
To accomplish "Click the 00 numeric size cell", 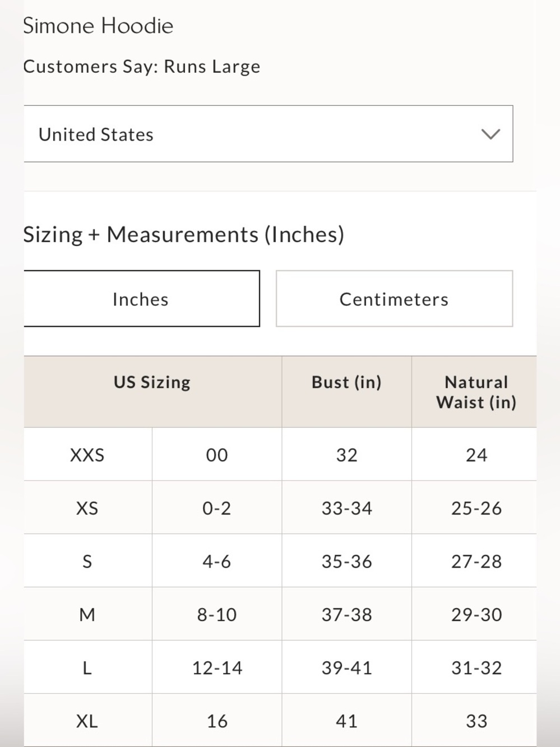I will [217, 454].
